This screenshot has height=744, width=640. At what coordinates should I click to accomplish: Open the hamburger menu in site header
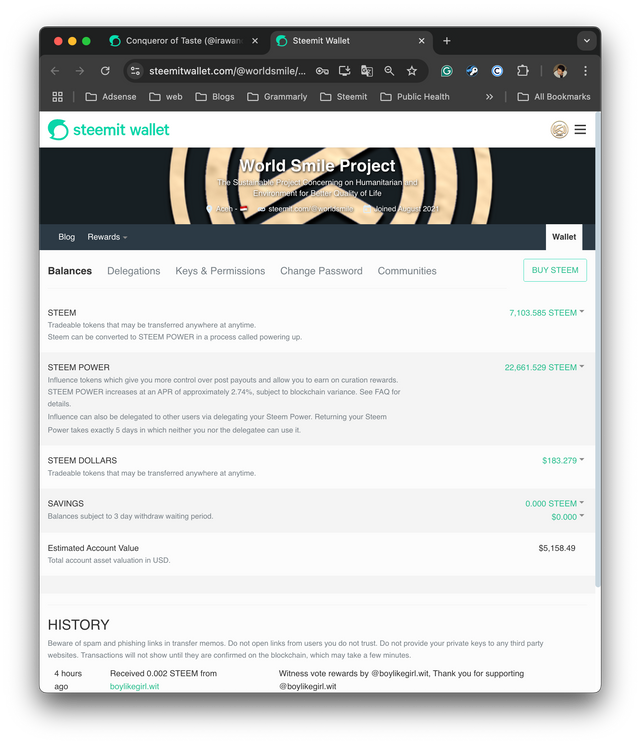coord(580,130)
